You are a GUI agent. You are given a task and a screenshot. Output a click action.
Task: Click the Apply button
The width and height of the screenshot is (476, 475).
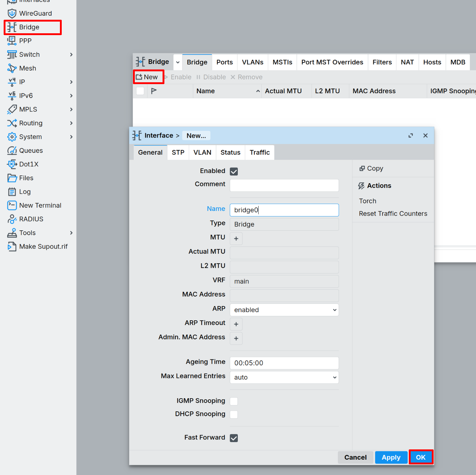click(x=391, y=457)
